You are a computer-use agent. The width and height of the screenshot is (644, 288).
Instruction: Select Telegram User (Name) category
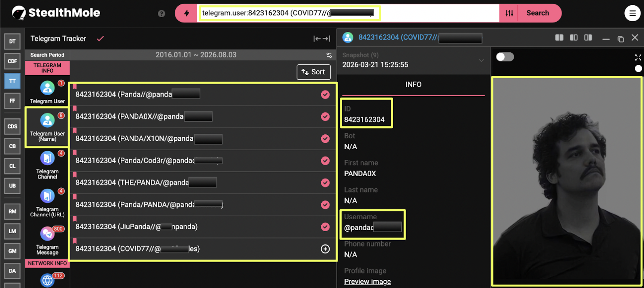pyautogui.click(x=47, y=127)
